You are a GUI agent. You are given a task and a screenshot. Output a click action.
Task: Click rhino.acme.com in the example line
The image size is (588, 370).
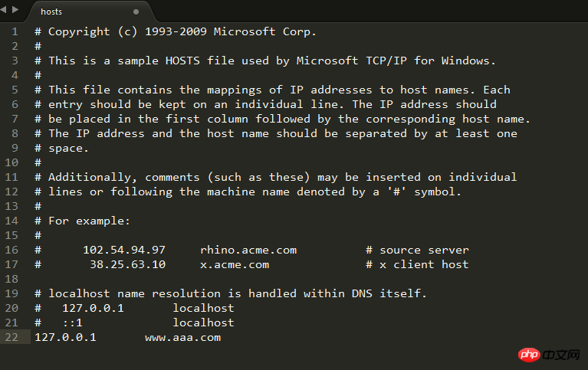tap(248, 250)
